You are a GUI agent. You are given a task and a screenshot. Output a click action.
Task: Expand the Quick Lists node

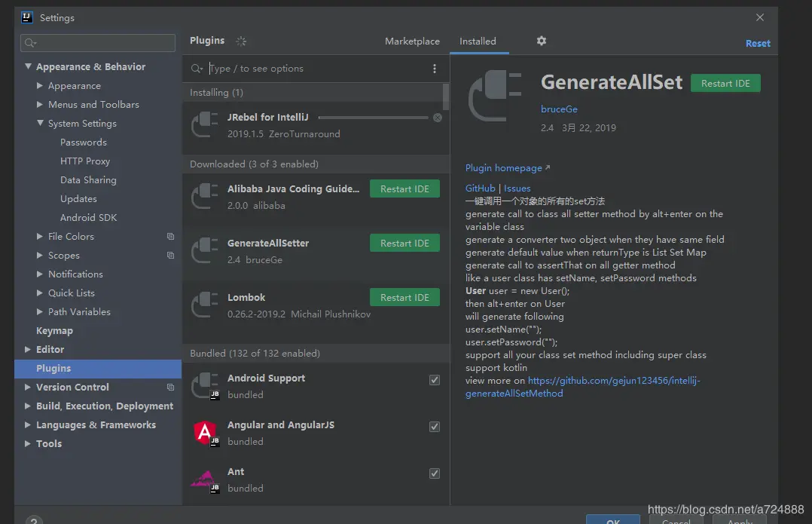click(40, 293)
